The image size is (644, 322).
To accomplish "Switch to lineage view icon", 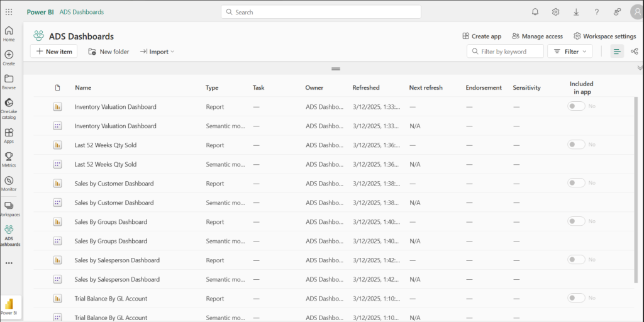I will (635, 52).
